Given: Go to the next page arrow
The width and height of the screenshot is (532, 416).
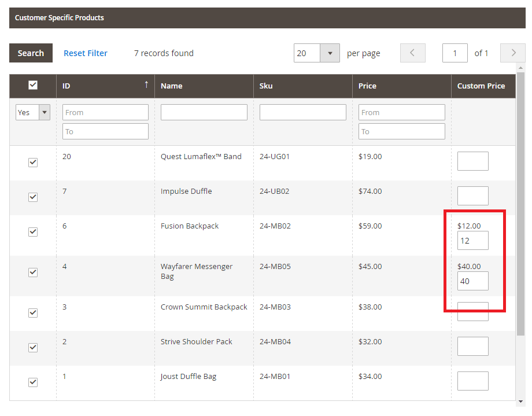Looking at the screenshot, I should 512,53.
